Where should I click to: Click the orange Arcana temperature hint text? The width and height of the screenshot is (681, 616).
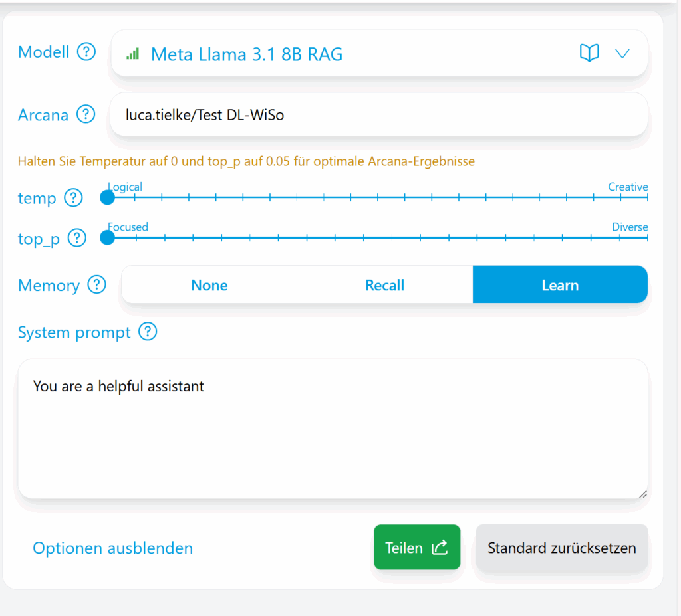point(246,161)
